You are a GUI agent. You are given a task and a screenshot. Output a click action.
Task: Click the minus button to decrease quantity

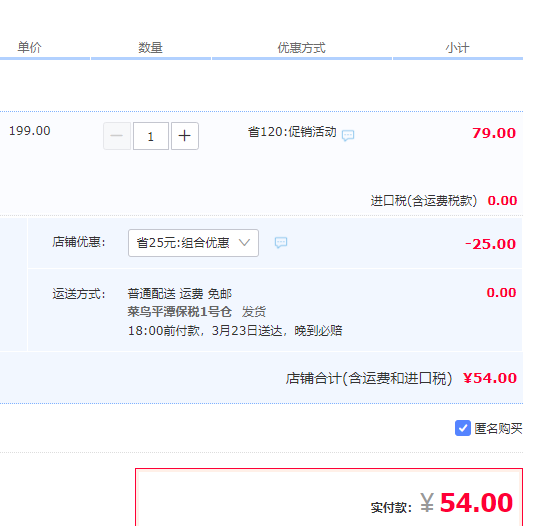[x=117, y=136]
